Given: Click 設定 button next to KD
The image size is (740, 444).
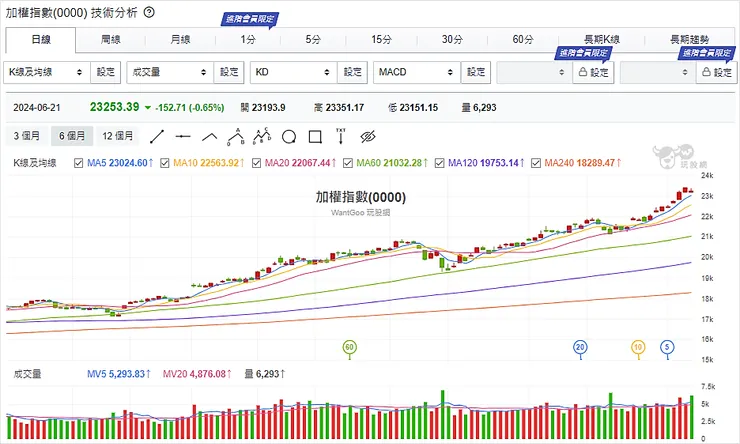Looking at the screenshot, I should (x=353, y=73).
